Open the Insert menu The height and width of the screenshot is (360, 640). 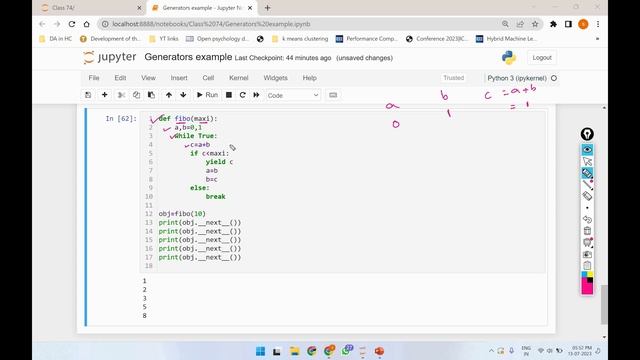(x=179, y=78)
